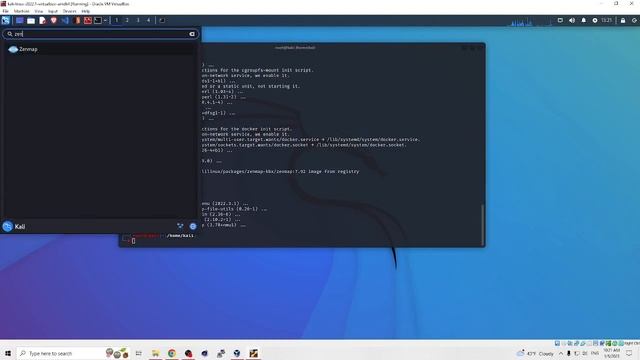
Task: Open the Windows Start button
Action: tap(7, 353)
